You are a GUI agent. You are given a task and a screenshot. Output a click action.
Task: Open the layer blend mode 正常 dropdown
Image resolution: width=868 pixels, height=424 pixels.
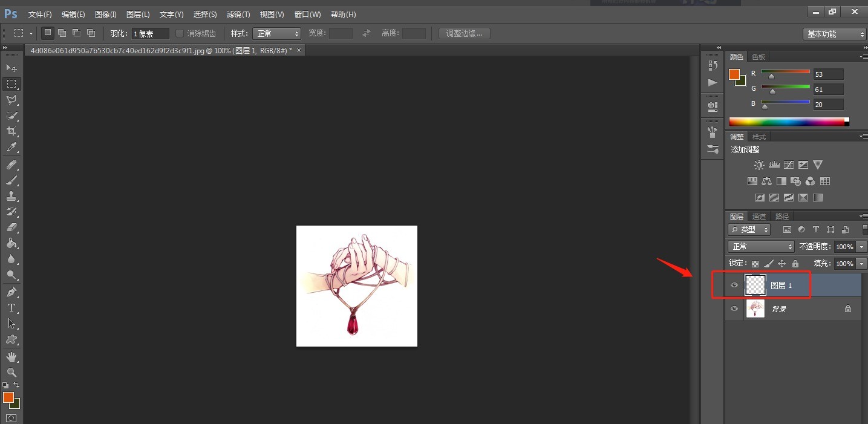(x=761, y=246)
